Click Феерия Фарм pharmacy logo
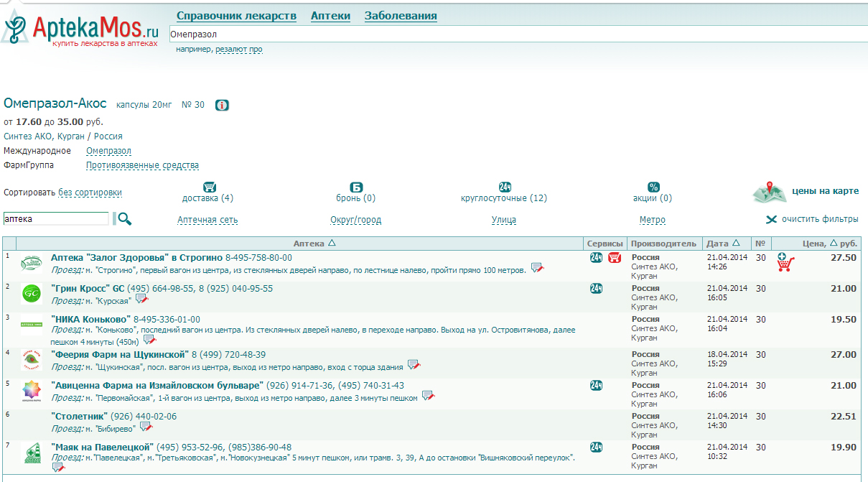868x482 pixels. 31,361
